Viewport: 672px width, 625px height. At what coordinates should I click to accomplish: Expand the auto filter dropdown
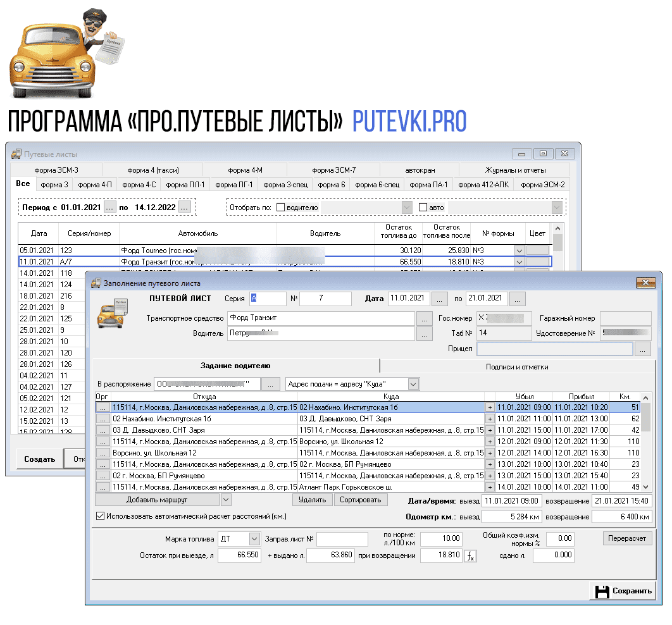point(557,207)
